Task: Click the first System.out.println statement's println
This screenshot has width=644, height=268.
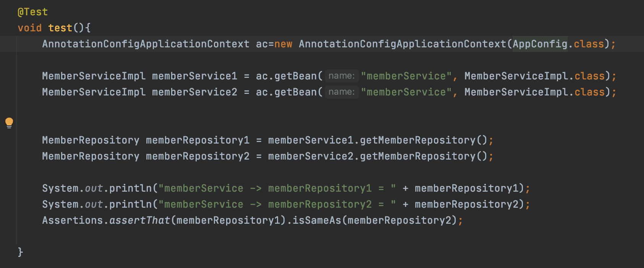Action: pos(130,188)
